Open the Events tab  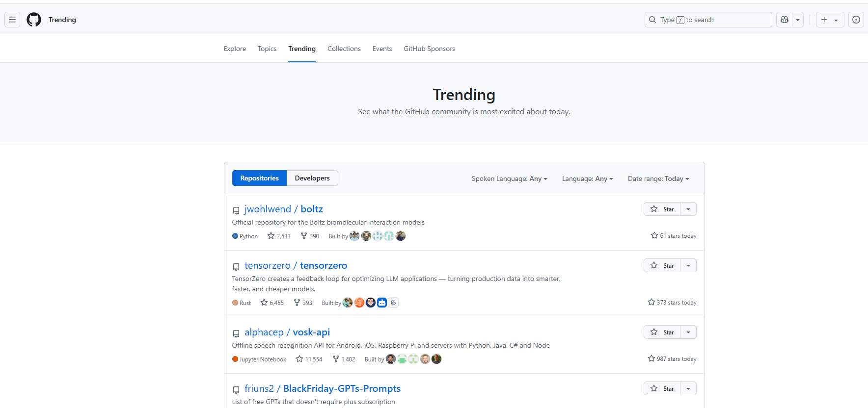[x=382, y=49]
